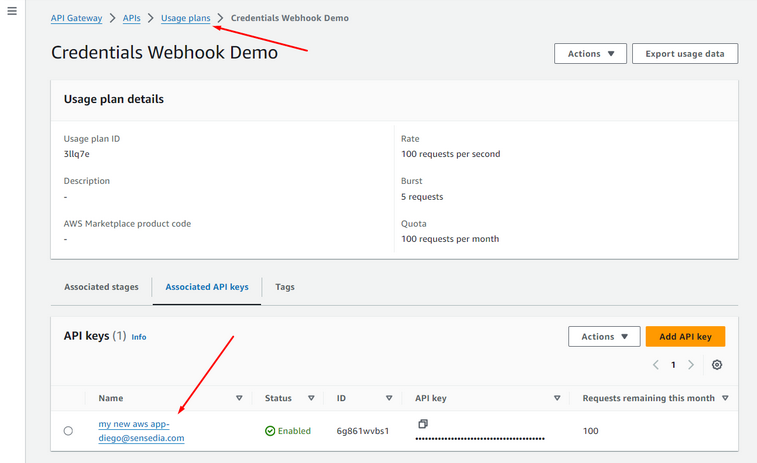Screen dimensions: 757x463
Task: Click the Export usage data button
Action: (685, 54)
